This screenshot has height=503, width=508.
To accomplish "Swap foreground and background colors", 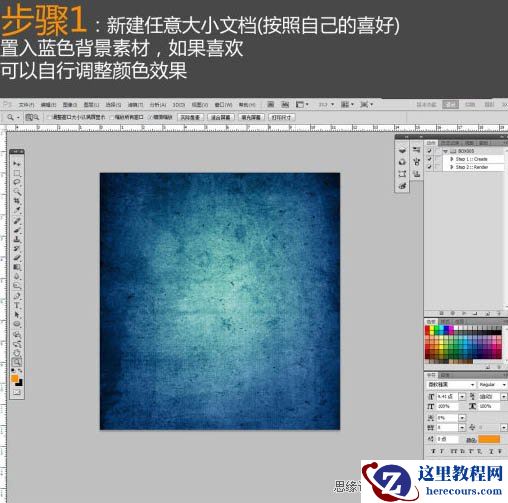I will (20, 370).
